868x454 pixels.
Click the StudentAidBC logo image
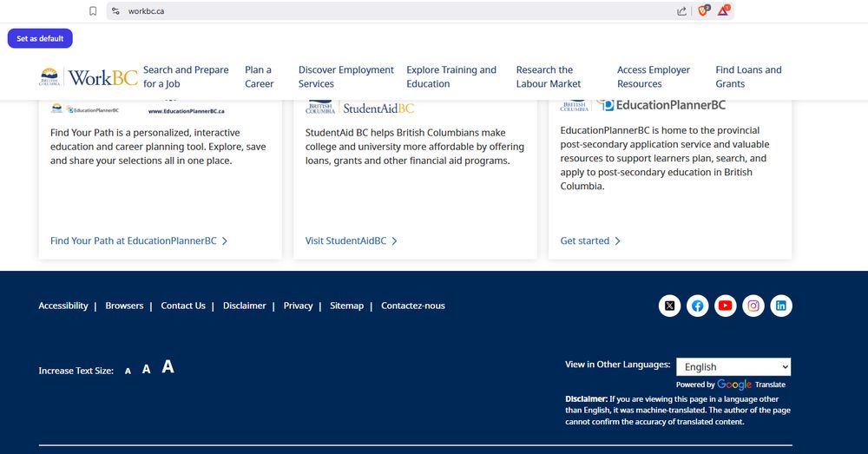click(x=360, y=108)
